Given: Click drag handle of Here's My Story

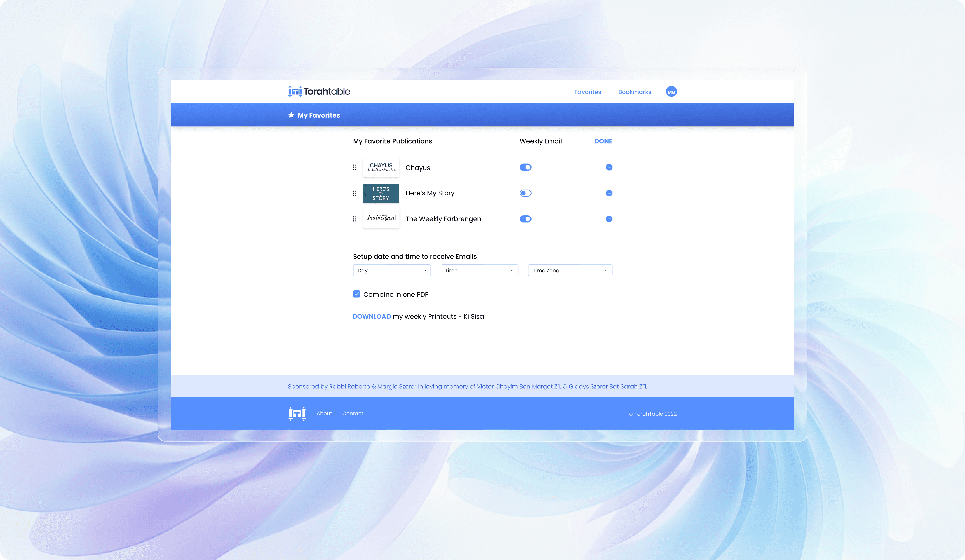Looking at the screenshot, I should 355,193.
